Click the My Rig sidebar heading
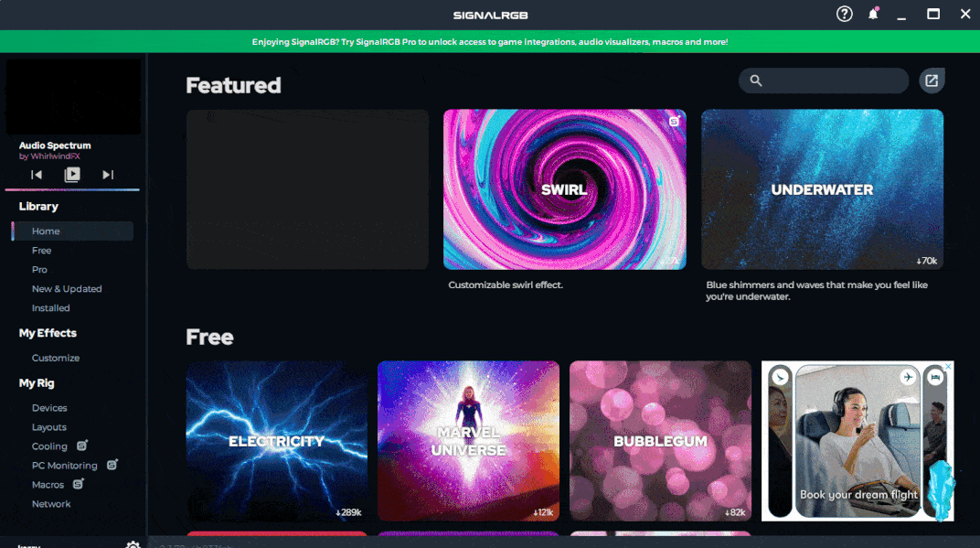The height and width of the screenshot is (548, 980). [37, 382]
